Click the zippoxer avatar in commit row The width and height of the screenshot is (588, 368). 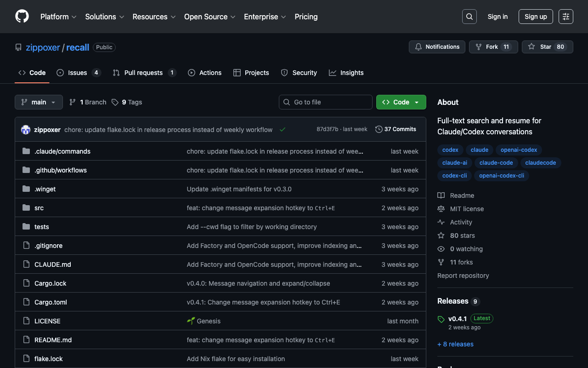pyautogui.click(x=26, y=130)
